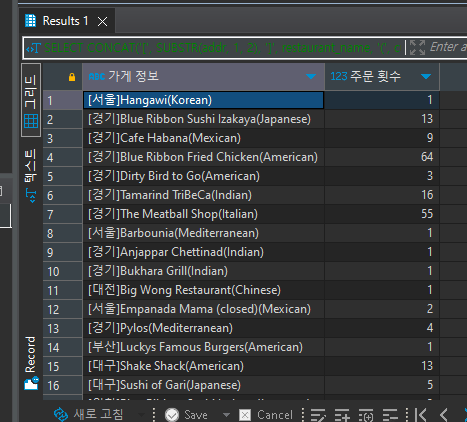This screenshot has width=467, height=422.
Task: Click the Save button
Action: pos(186,415)
